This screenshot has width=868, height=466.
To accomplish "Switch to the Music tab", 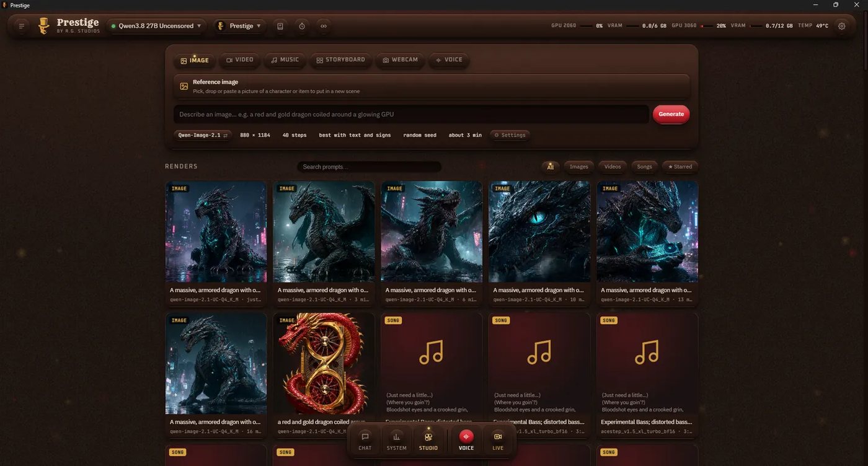I will (x=285, y=60).
